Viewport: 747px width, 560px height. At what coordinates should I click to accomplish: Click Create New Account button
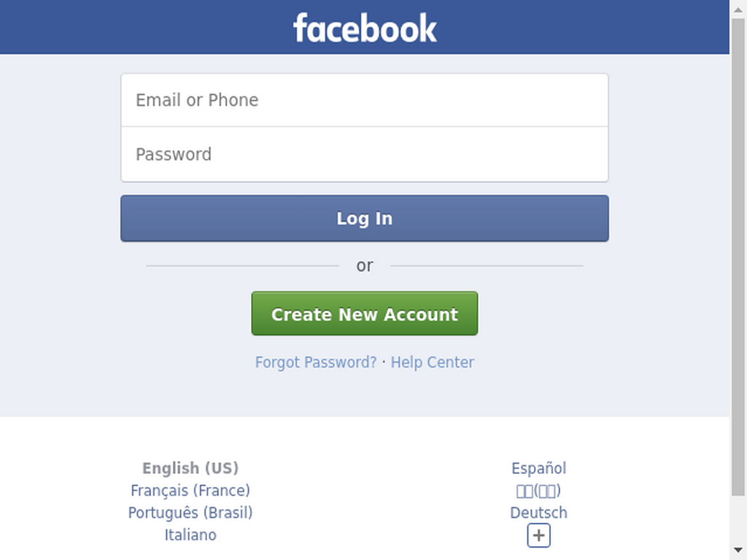[x=365, y=314]
